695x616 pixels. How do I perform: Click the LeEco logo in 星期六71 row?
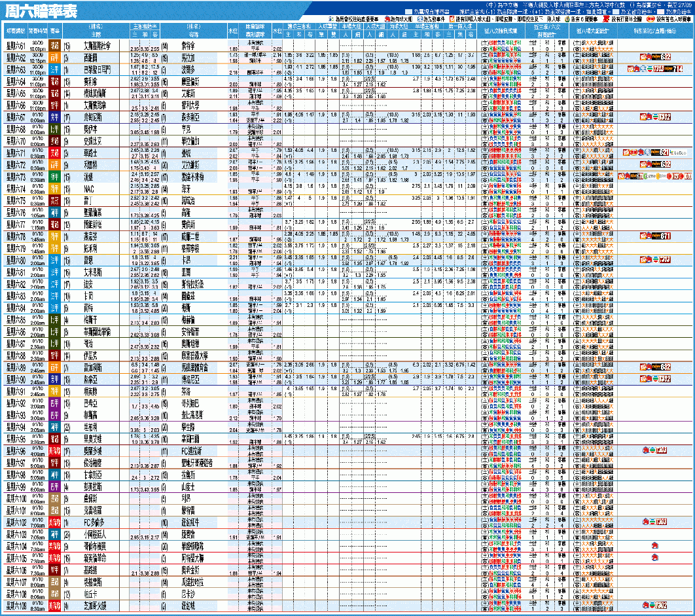678,153
